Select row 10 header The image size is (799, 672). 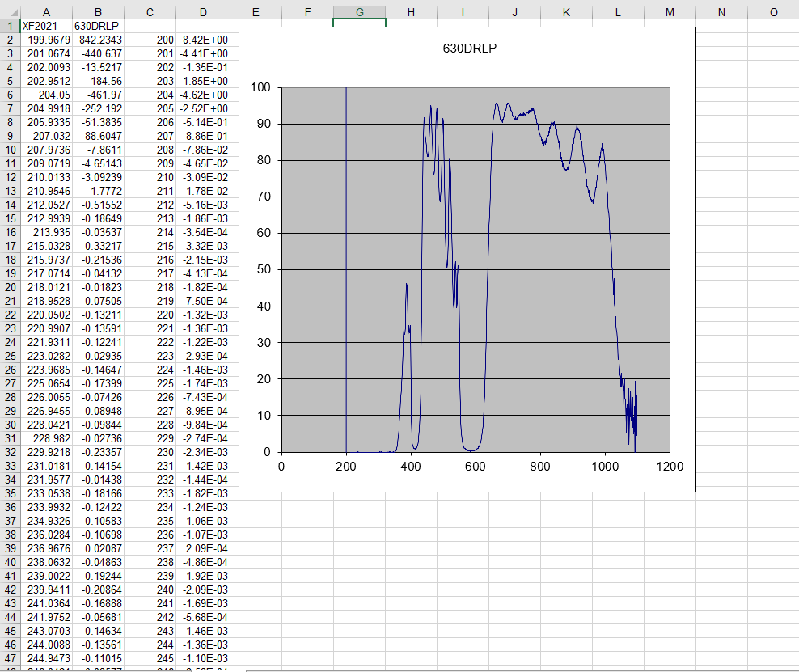[9, 150]
